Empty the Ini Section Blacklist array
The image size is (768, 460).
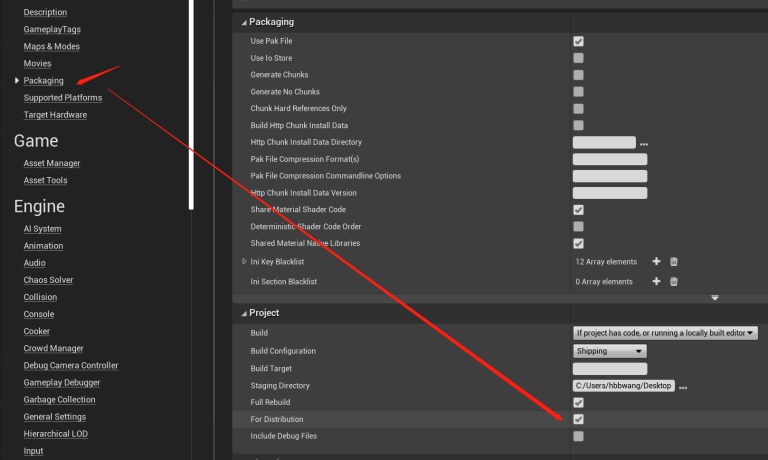point(674,282)
